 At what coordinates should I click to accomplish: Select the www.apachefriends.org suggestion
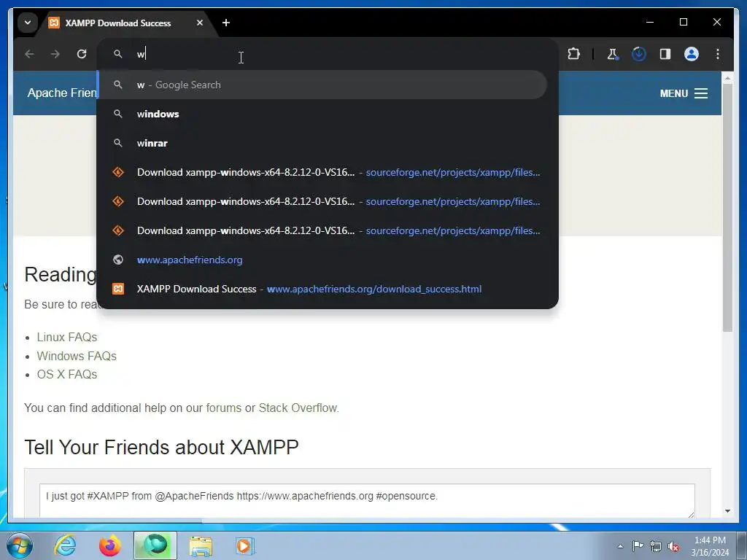[x=322, y=260]
